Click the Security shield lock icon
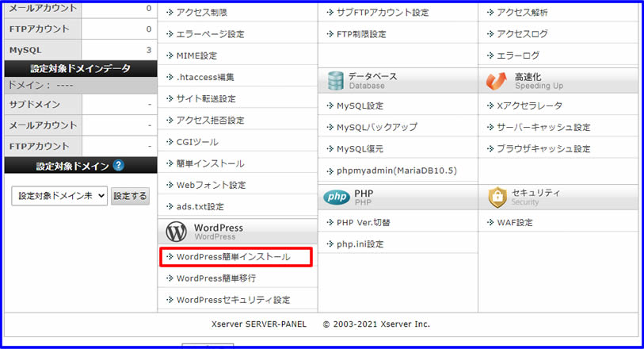 point(497,198)
